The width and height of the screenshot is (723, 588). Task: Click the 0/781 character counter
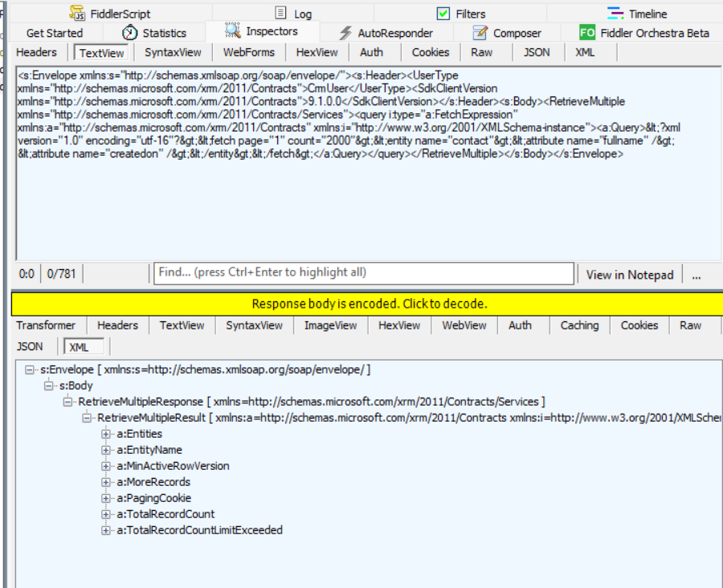coord(61,274)
